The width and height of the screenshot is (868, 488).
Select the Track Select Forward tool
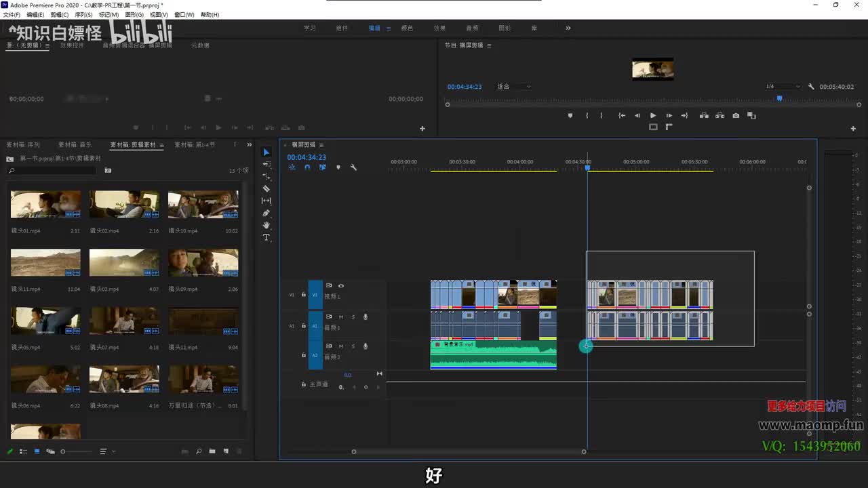point(266,165)
